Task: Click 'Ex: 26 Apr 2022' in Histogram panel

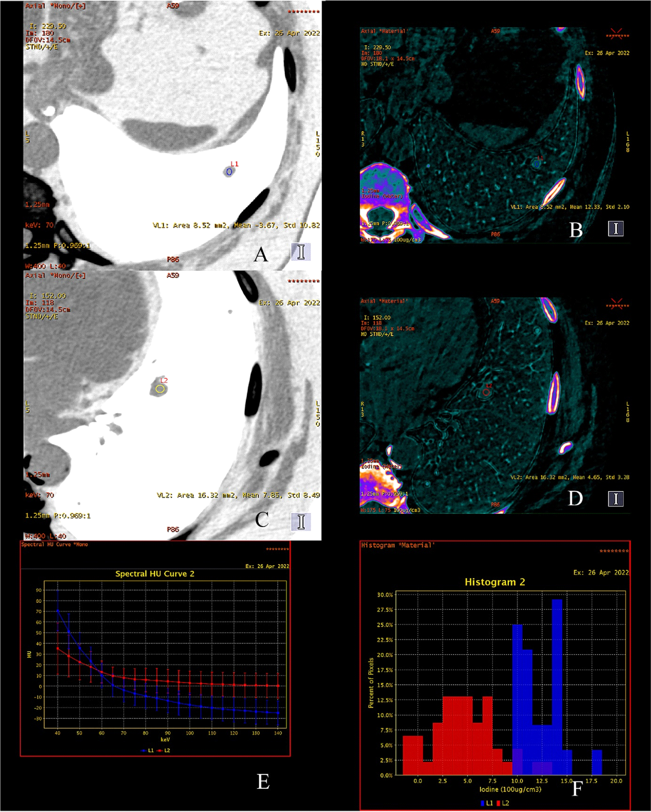Action: click(x=601, y=572)
